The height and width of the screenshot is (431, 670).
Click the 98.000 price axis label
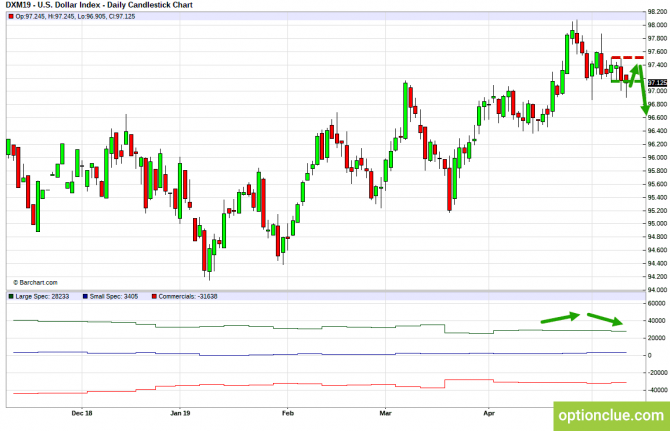pyautogui.click(x=657, y=25)
